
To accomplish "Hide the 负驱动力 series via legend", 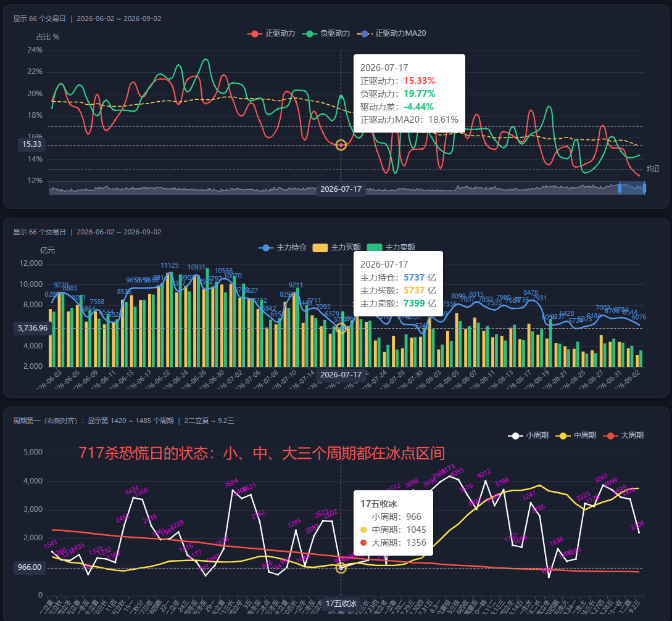I will (326, 33).
